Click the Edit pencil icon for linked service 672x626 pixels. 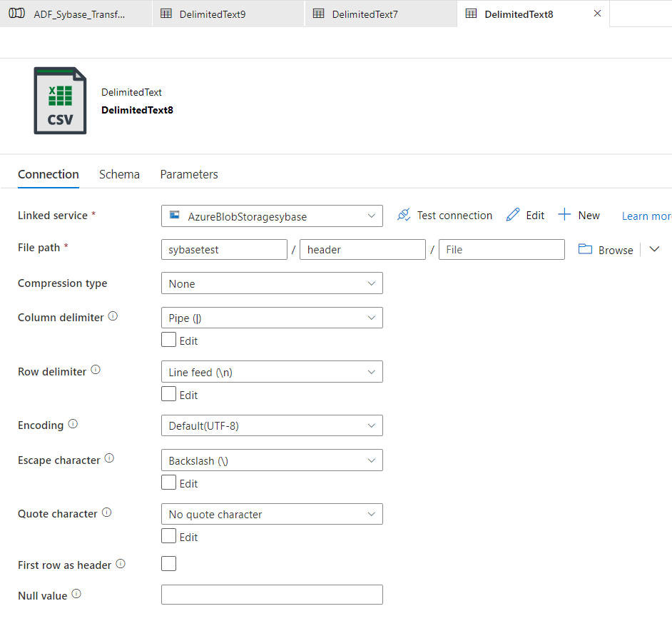513,215
